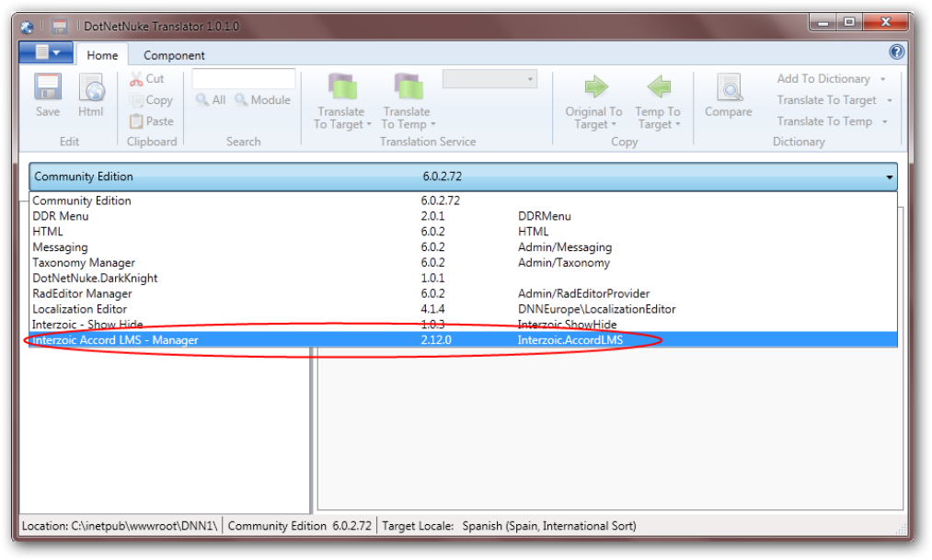Click into the search text field
Screen dimensions: 932x560
coord(244,79)
